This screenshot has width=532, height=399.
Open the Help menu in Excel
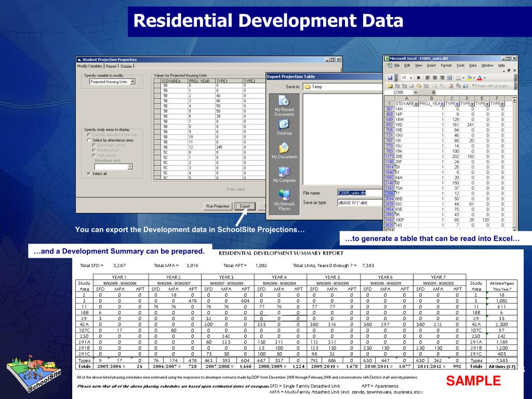coord(501,65)
